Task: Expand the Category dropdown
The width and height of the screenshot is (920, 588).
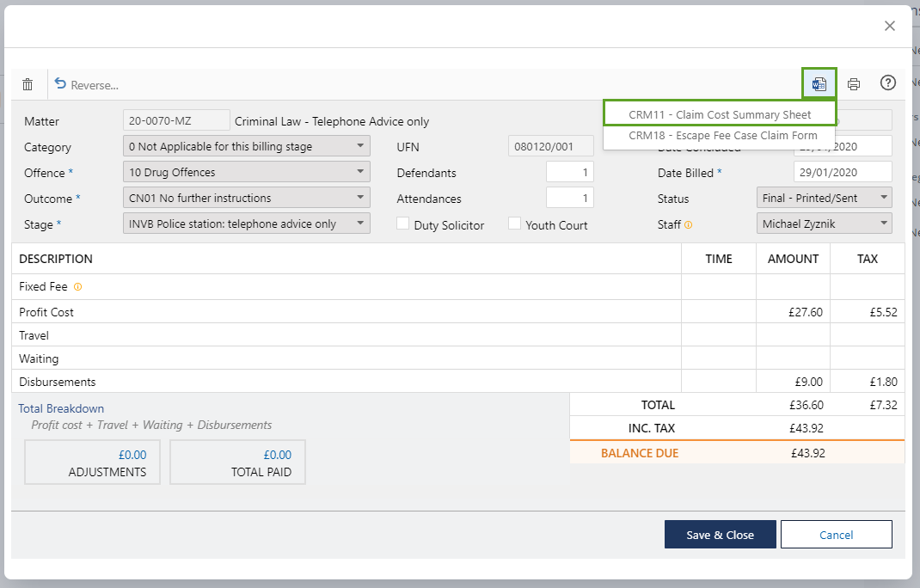Action: [247, 146]
